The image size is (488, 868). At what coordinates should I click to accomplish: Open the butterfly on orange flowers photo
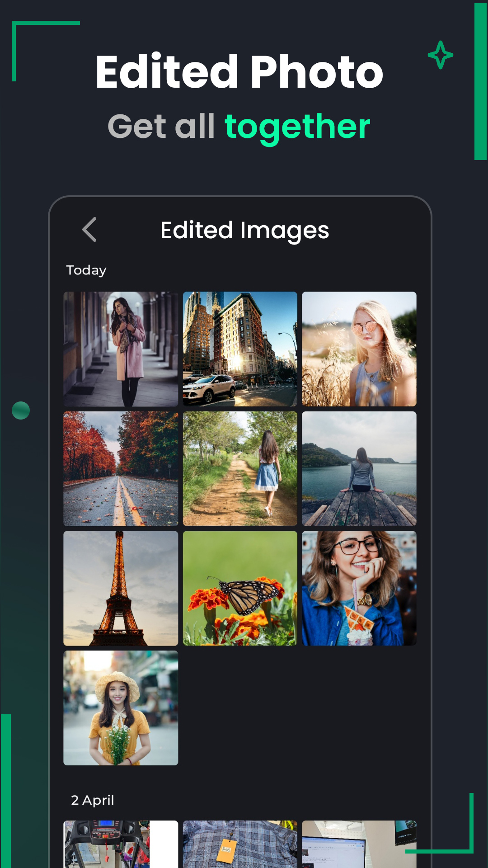[240, 588]
